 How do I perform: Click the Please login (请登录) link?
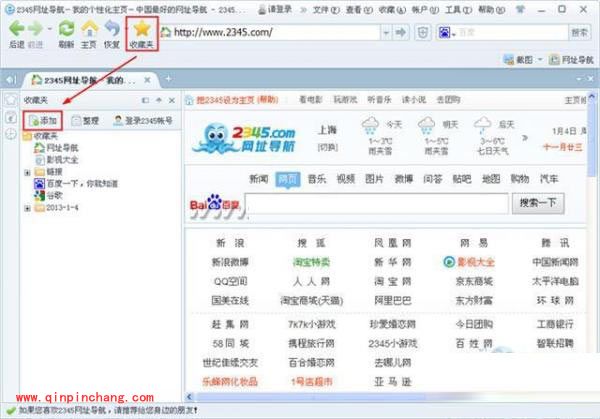click(x=275, y=10)
